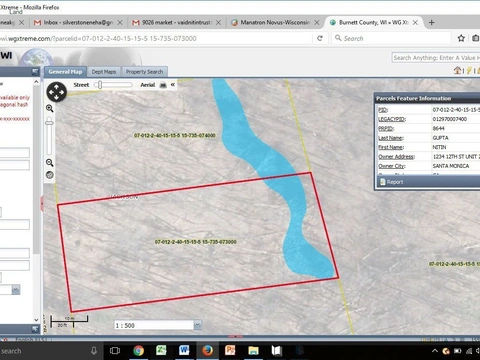Zoom out using the lower magnifier icon
Image resolution: width=480 pixels, height=360 pixels.
pyautogui.click(x=50, y=163)
